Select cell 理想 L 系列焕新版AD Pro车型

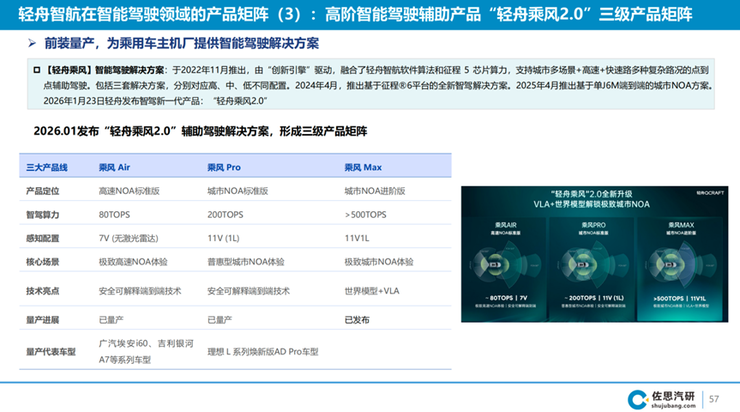pyautogui.click(x=262, y=352)
